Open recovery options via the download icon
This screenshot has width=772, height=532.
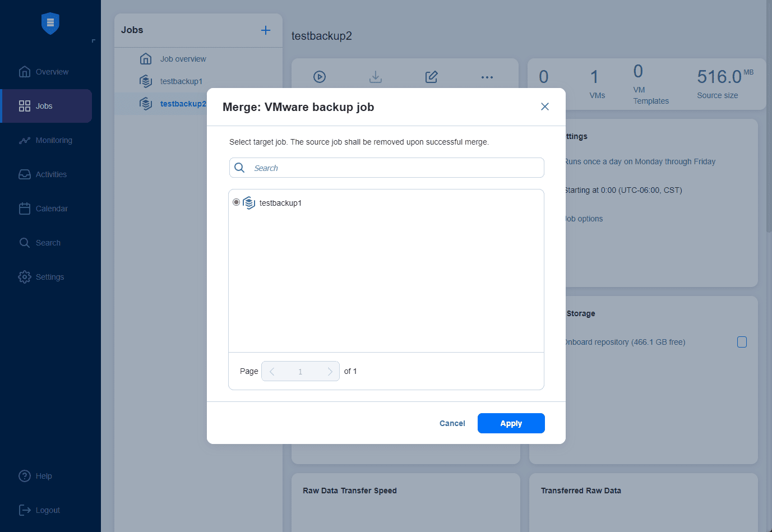(x=375, y=77)
